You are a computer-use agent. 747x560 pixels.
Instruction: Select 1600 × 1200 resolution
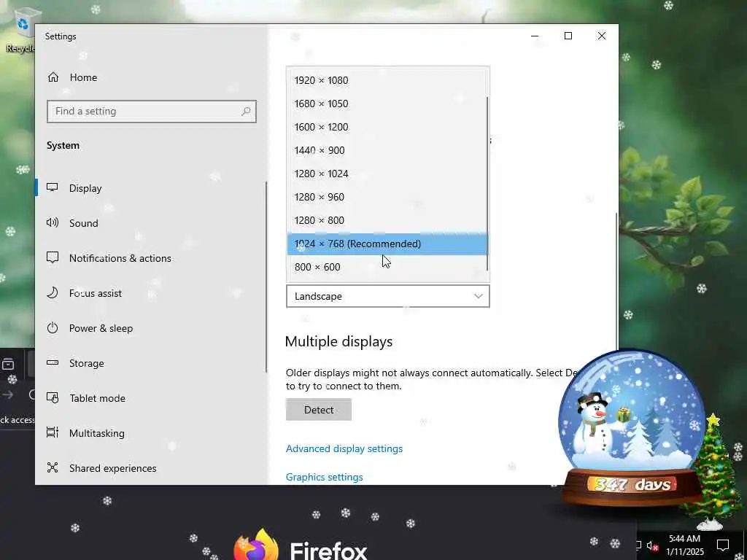(x=387, y=127)
